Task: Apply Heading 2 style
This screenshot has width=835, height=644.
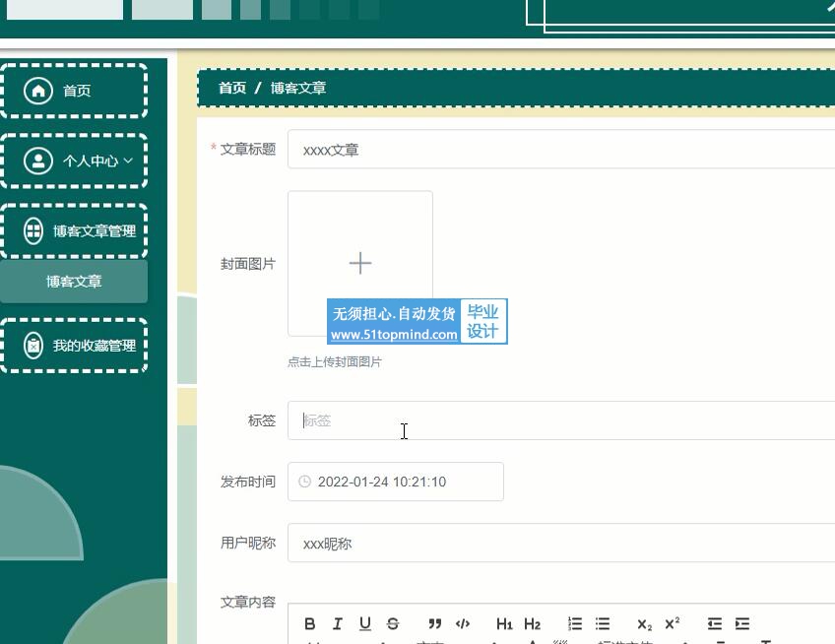Action: pyautogui.click(x=532, y=623)
